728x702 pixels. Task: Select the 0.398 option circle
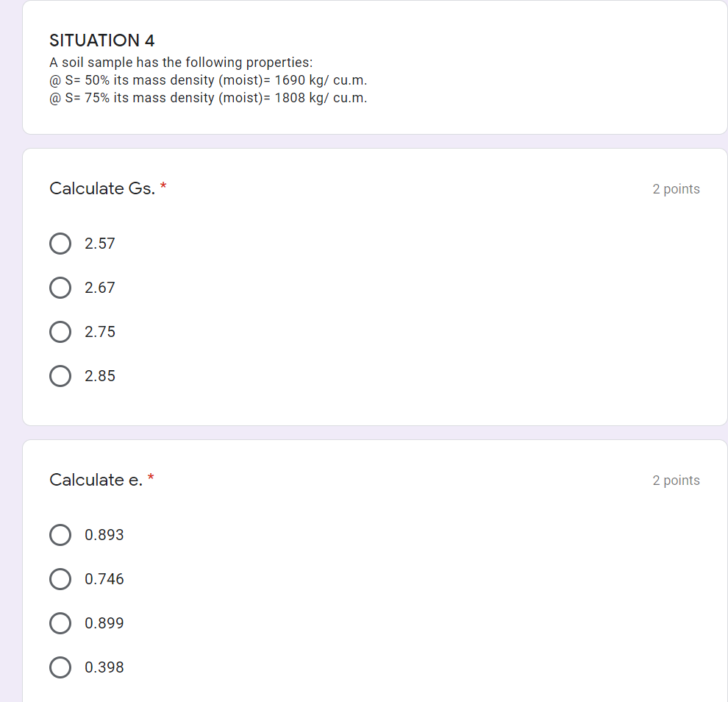point(60,667)
